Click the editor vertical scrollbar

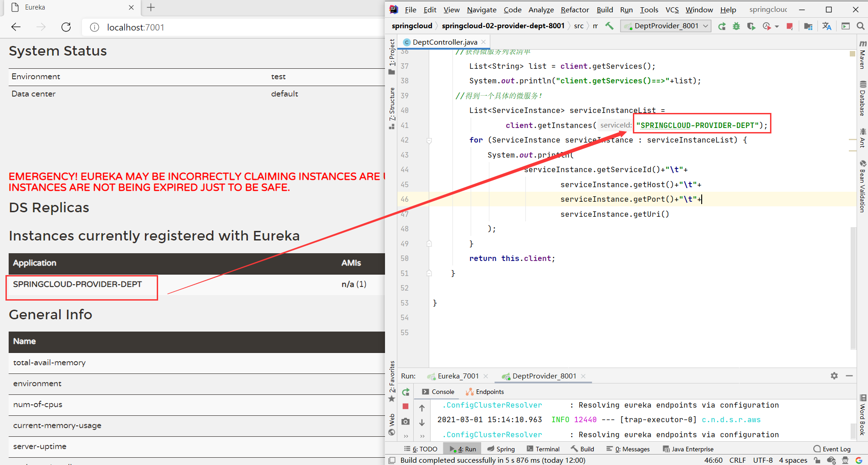[853, 288]
